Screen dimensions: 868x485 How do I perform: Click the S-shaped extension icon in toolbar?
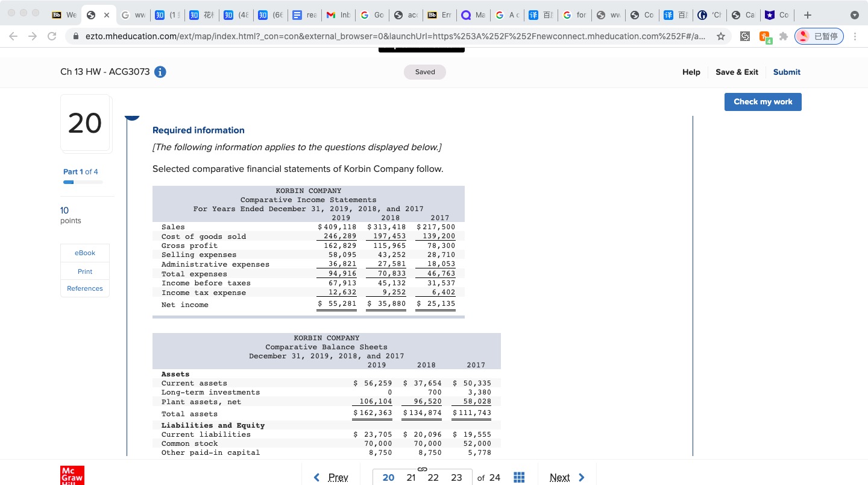pyautogui.click(x=745, y=36)
